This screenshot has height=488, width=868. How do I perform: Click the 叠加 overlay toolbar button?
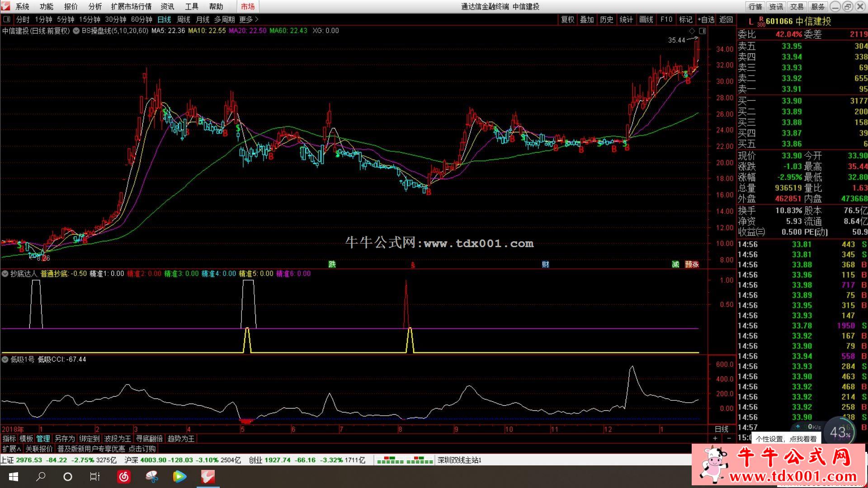click(x=587, y=19)
